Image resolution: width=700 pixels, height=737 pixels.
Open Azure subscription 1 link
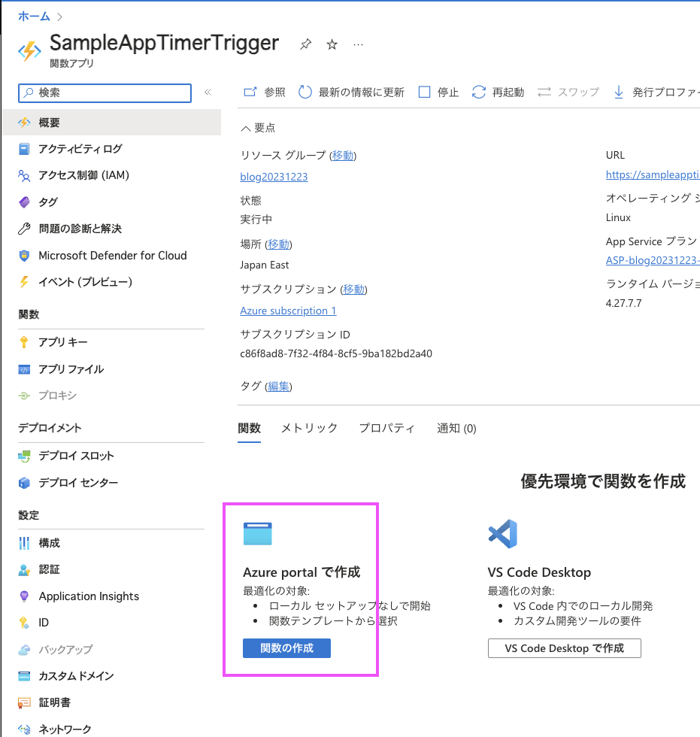[x=288, y=311]
